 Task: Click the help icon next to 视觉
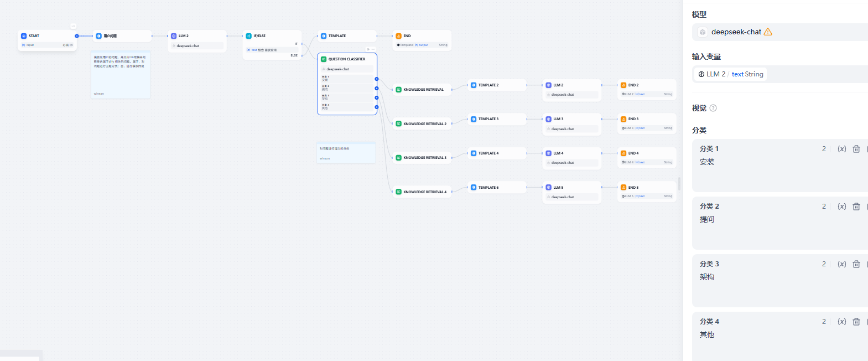713,108
